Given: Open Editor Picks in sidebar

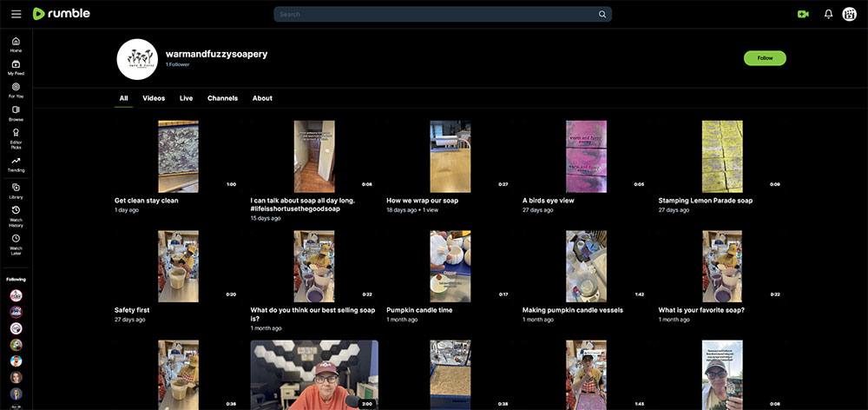Looking at the screenshot, I should 16,138.
